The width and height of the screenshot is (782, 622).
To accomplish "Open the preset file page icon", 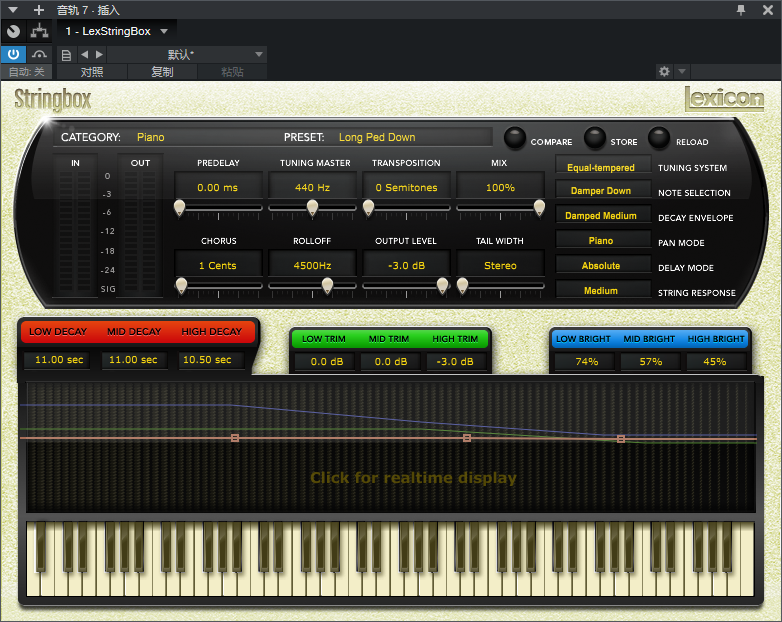I will tap(66, 54).
